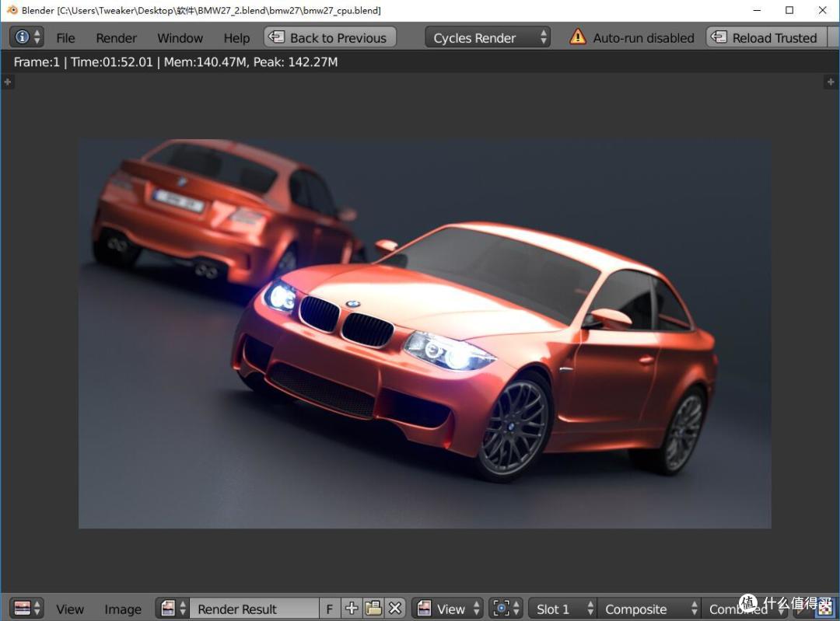Toggle fake user F button
Image resolution: width=840 pixels, height=621 pixels.
point(330,609)
